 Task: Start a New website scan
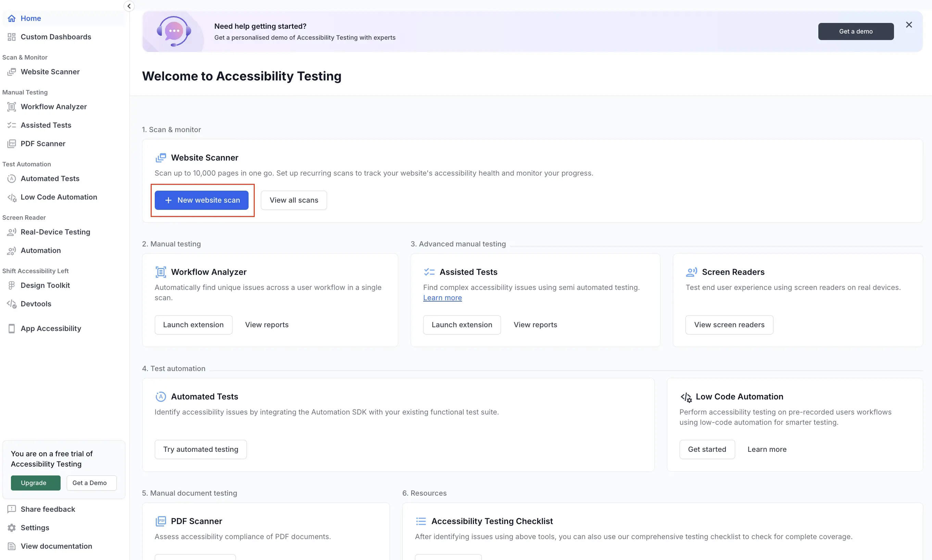tap(202, 200)
